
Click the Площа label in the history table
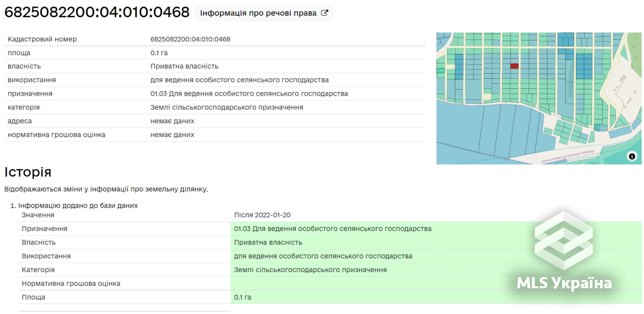pos(34,297)
